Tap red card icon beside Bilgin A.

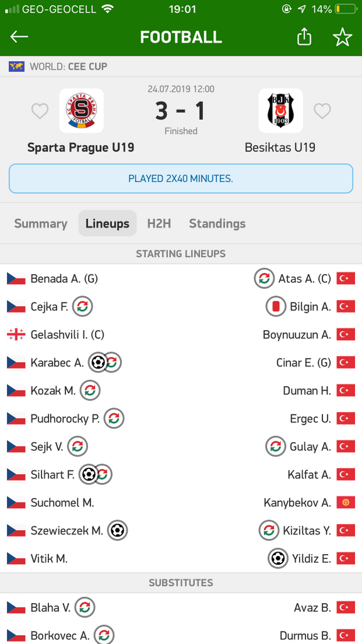pos(276,306)
